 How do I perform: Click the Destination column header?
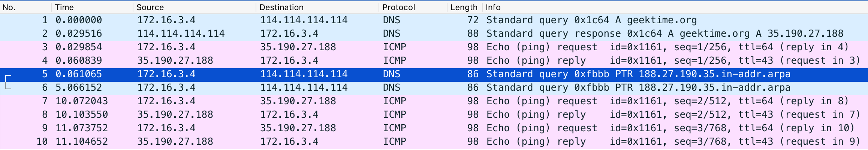[281, 7]
